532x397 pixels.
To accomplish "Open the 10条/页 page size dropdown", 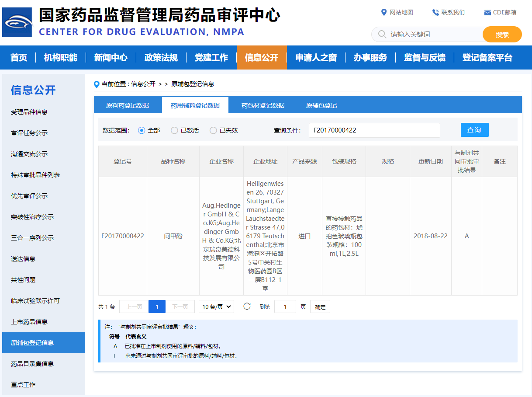I will coord(216,306).
